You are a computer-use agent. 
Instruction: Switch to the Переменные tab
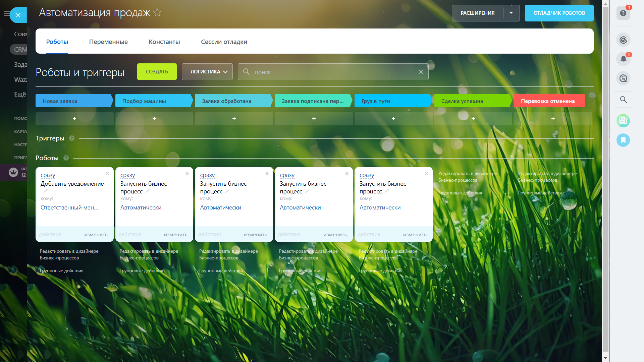click(x=108, y=42)
